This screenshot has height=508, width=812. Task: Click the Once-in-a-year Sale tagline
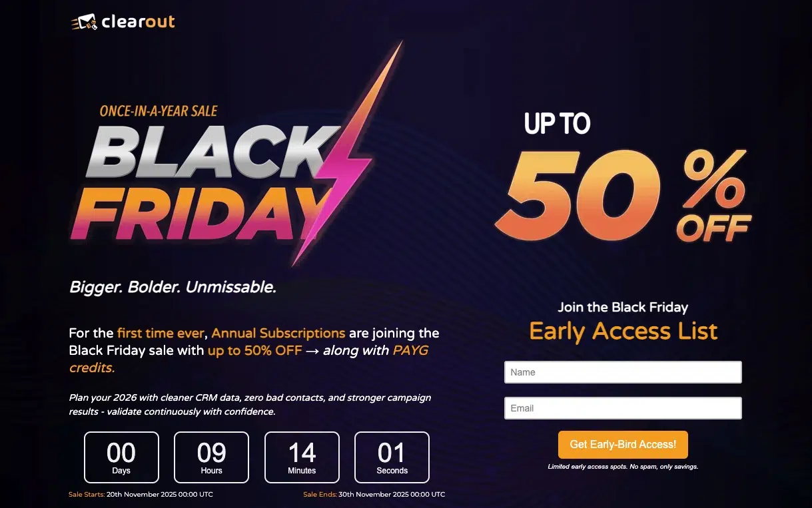click(x=159, y=111)
